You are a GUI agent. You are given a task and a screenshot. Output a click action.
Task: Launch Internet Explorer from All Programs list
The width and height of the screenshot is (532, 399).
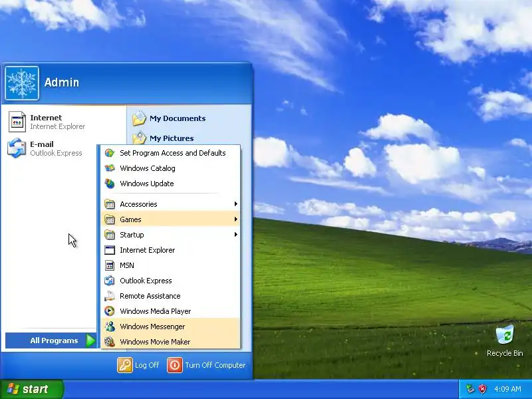coord(170,250)
